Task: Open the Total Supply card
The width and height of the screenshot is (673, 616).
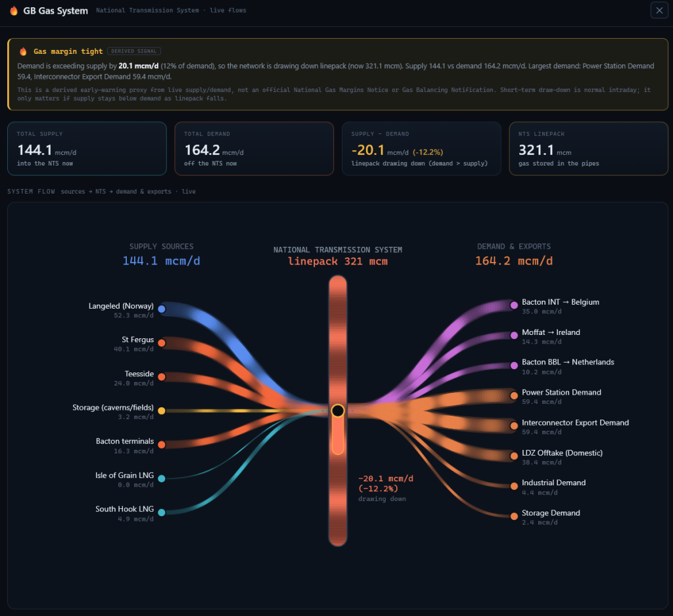Action: pos(87,148)
